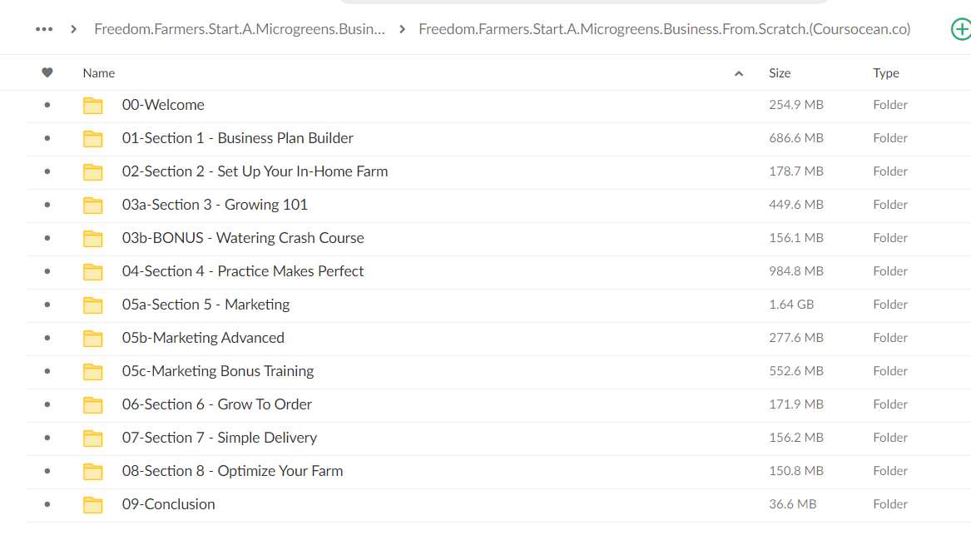The height and width of the screenshot is (560, 971).
Task: Click the 05a-Section 5 Marketing folder icon
Action: [93, 305]
